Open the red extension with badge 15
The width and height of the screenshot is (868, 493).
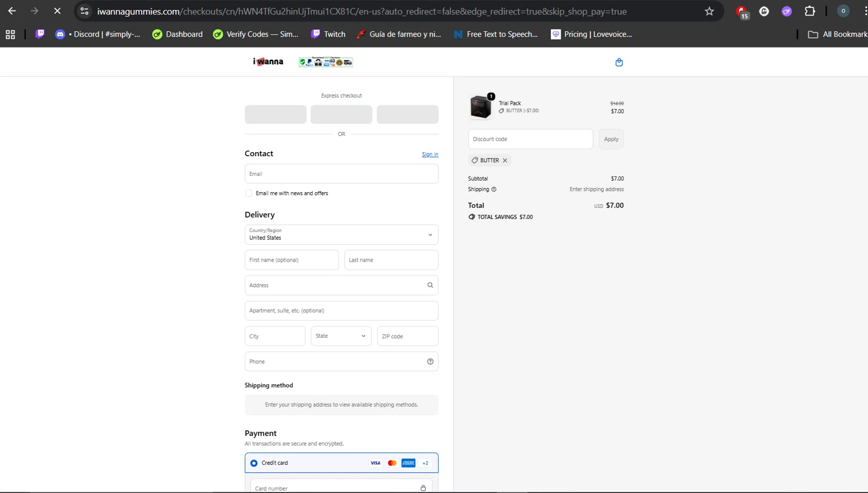tap(742, 12)
